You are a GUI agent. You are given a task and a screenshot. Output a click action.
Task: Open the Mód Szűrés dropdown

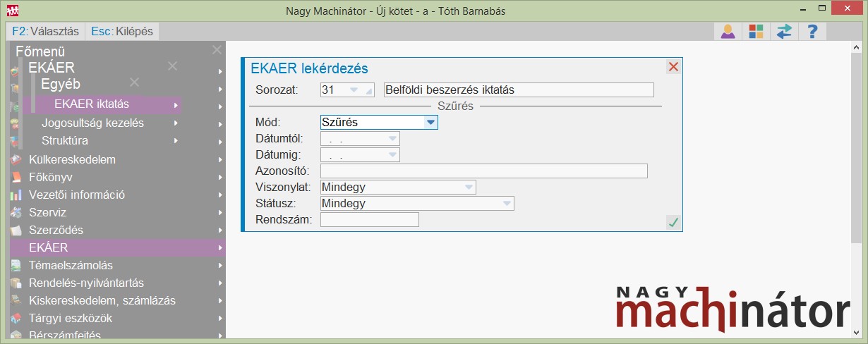(430, 122)
